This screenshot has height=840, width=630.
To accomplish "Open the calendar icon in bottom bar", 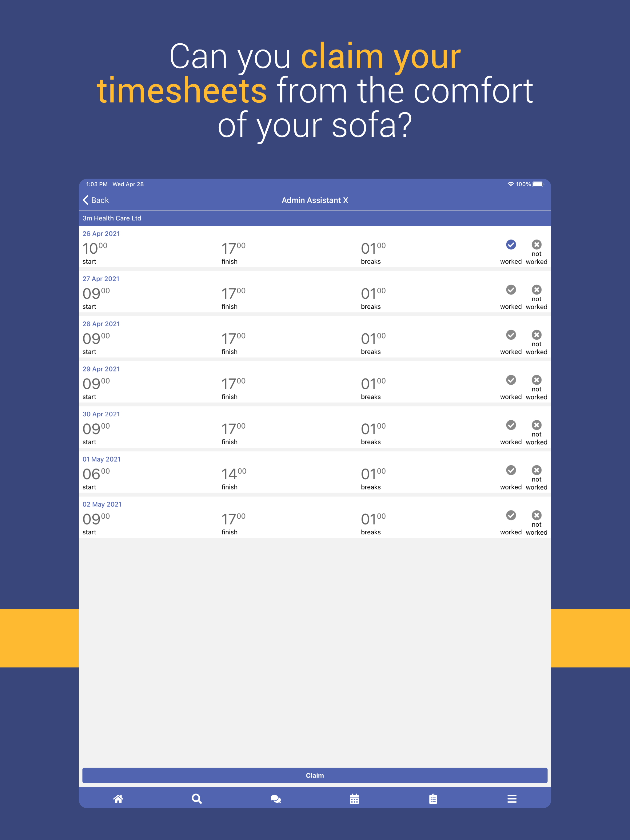I will pyautogui.click(x=354, y=798).
